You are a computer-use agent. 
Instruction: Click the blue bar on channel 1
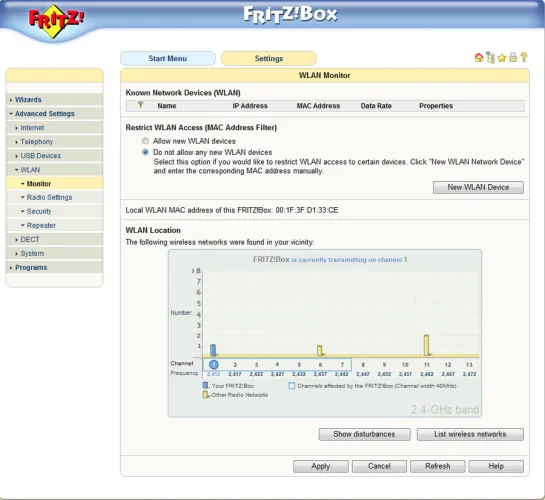(213, 350)
